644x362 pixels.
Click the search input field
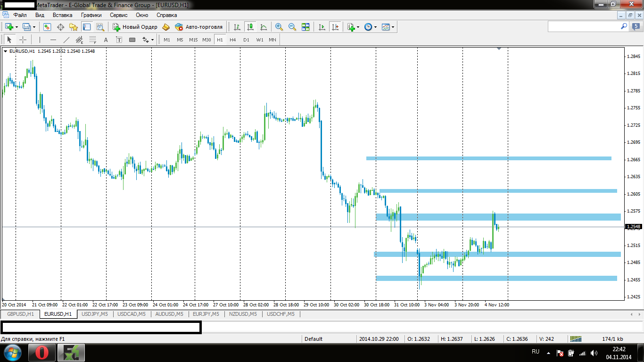click(x=584, y=27)
